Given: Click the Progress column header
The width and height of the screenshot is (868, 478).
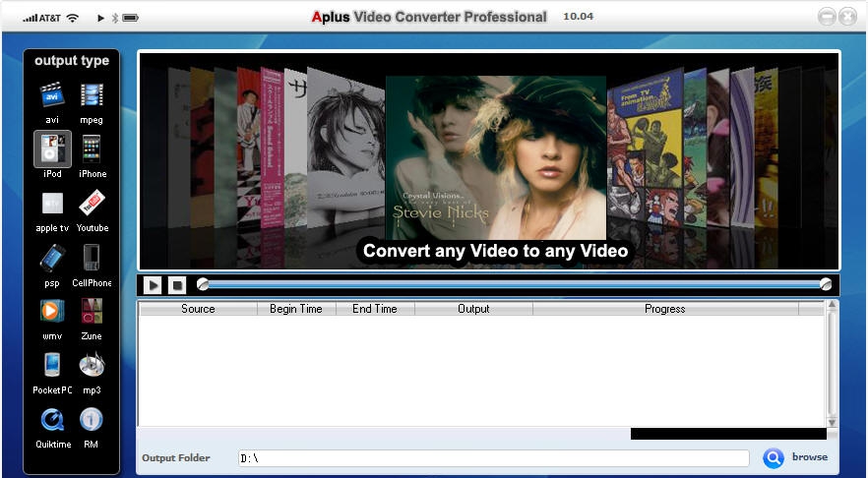Looking at the screenshot, I should pyautogui.click(x=665, y=309).
